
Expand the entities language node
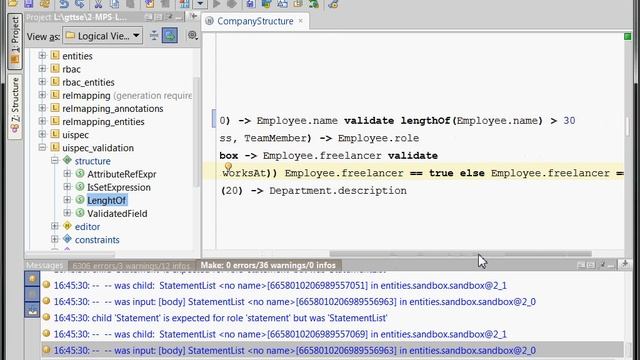pos(42,56)
